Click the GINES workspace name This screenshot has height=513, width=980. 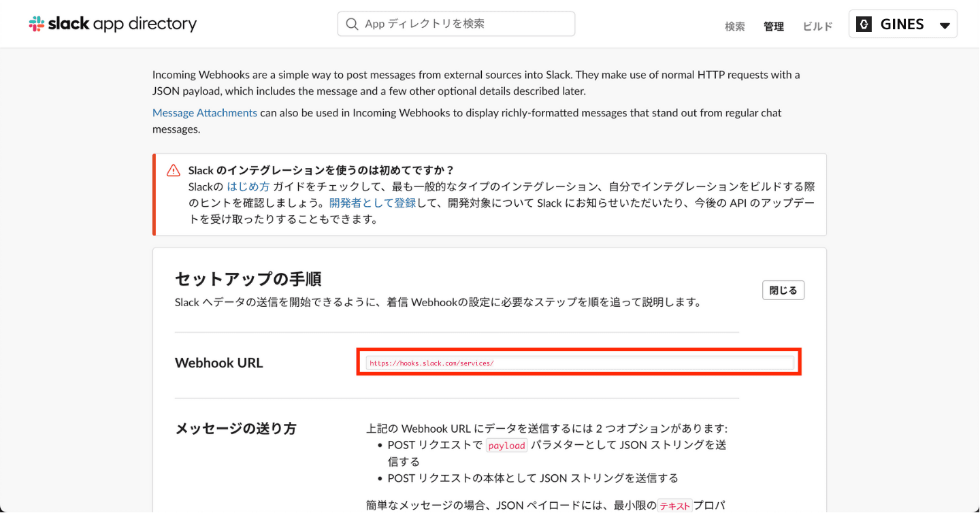coord(902,24)
